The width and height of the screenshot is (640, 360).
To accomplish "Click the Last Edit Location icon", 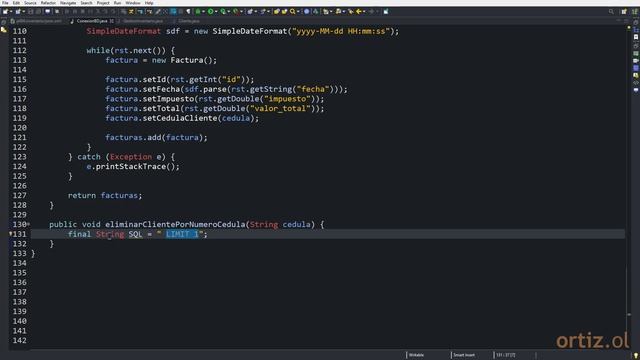I will (350, 11).
